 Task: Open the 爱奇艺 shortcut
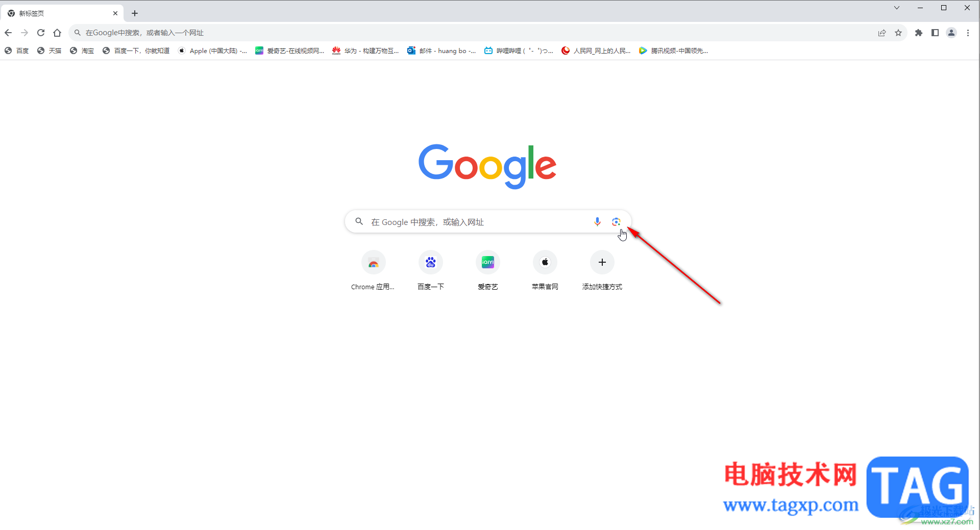click(x=488, y=270)
